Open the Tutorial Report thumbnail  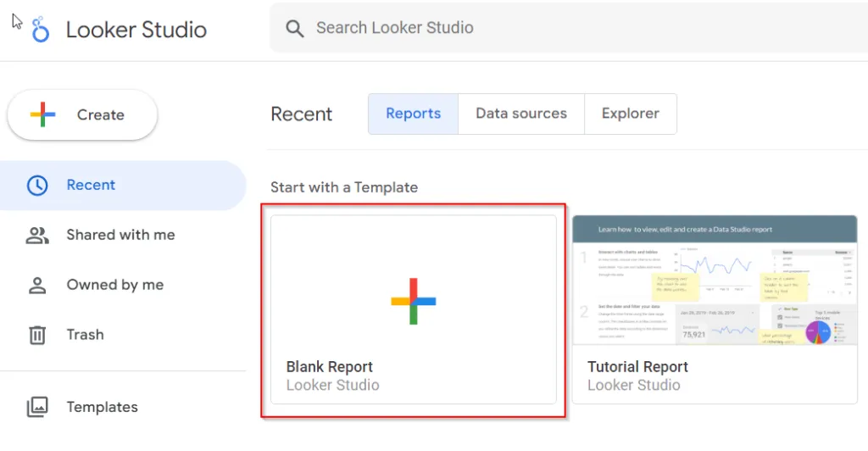click(715, 280)
